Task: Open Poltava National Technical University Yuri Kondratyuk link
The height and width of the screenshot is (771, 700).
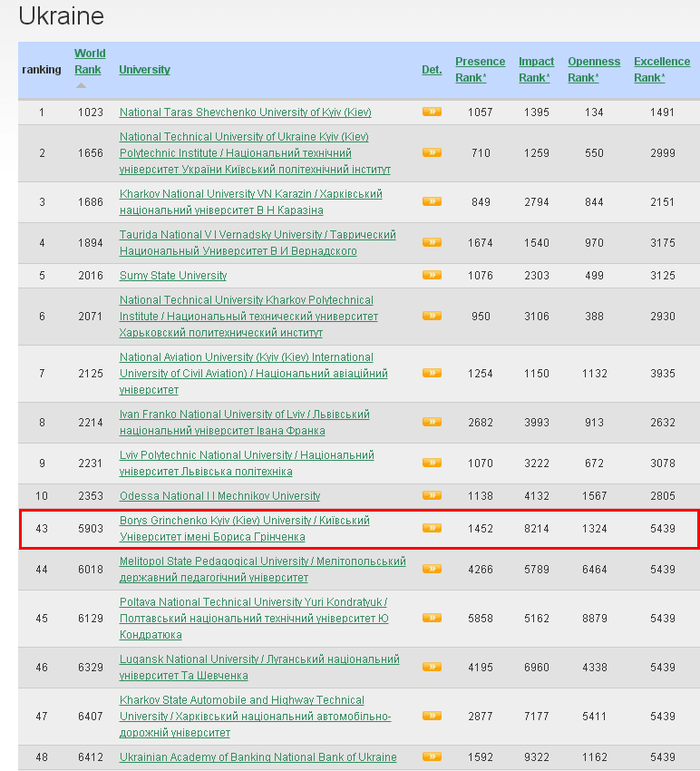Action: pyautogui.click(x=254, y=618)
